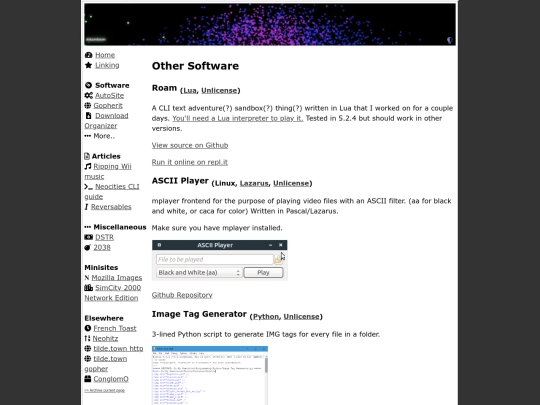Screen dimensions: 540x405
Task: Click the italic icon beside Reversables
Action: 86,207
